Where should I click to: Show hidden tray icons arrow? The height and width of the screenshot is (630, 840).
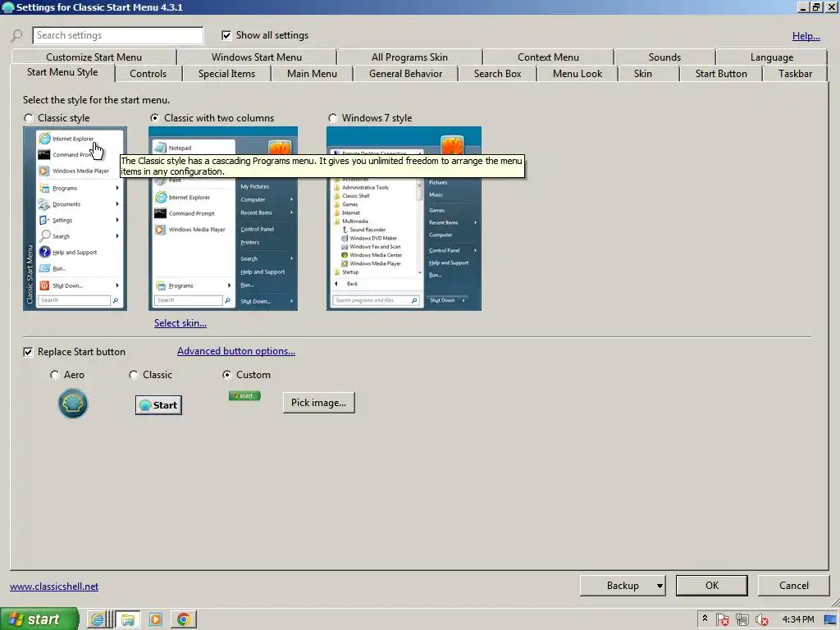pyautogui.click(x=705, y=619)
